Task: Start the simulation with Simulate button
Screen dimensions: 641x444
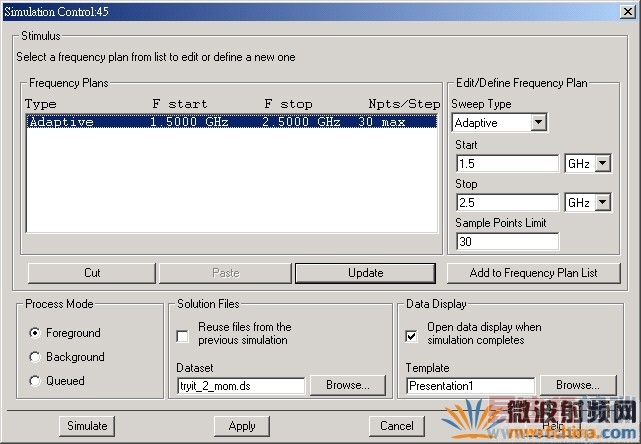Action: pyautogui.click(x=87, y=426)
